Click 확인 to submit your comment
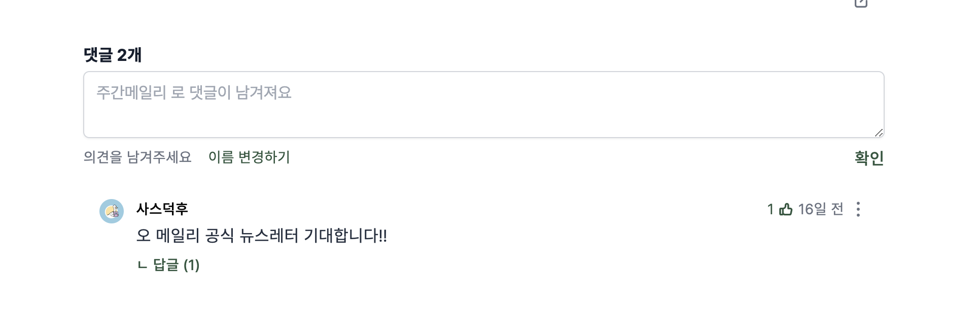The height and width of the screenshot is (327, 980). coord(868,158)
